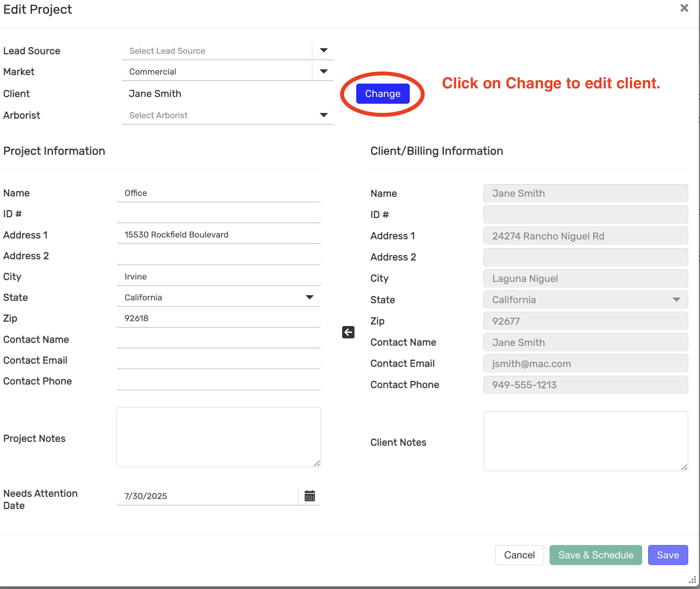Open the Market dropdown arrow
The image size is (700, 589).
coord(323,72)
